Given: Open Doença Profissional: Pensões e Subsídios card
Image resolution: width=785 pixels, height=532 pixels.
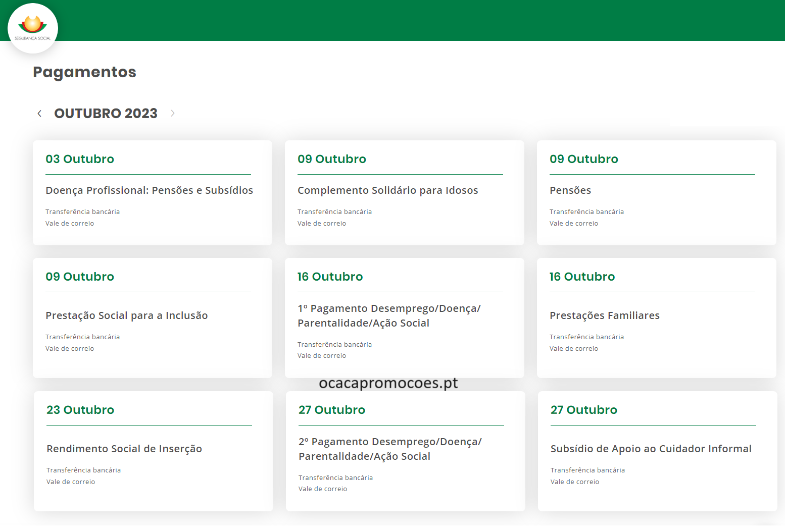Looking at the screenshot, I should pos(149,190).
